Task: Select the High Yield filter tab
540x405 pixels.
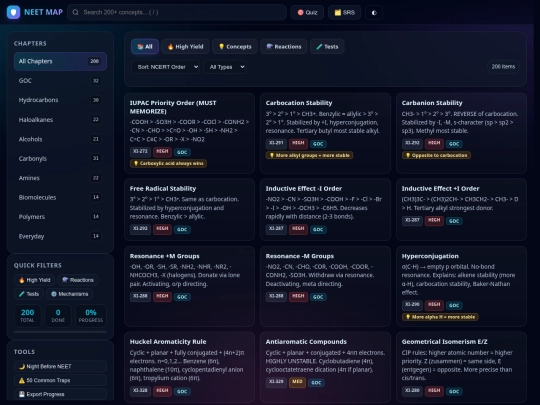Action: tap(185, 46)
